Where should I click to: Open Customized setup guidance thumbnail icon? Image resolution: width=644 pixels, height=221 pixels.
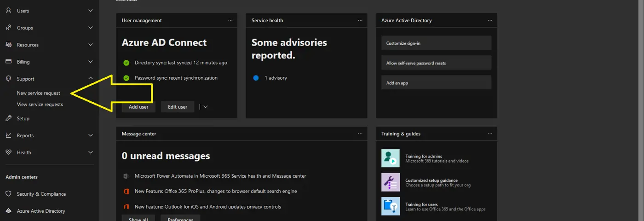coord(391,182)
